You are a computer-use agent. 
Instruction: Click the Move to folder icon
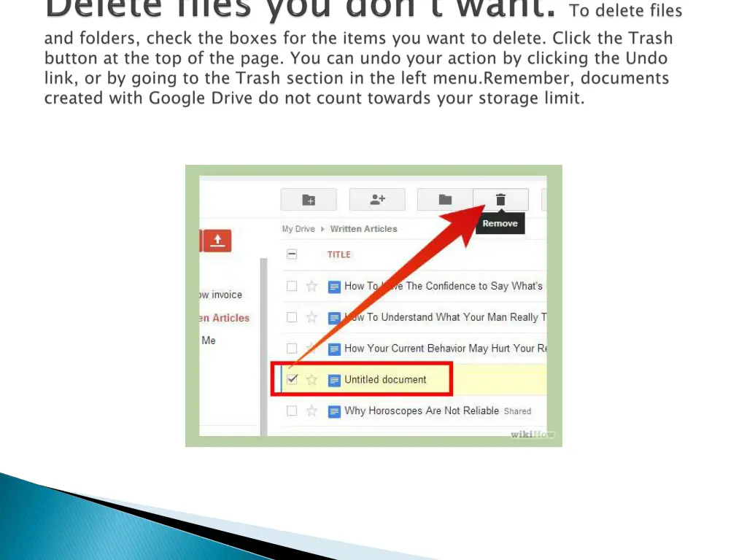445,200
